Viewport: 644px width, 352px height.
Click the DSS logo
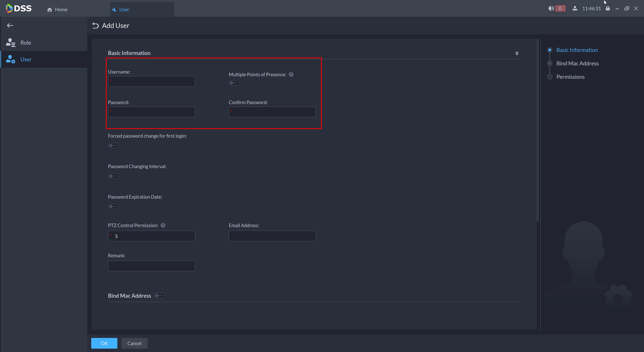pyautogui.click(x=19, y=9)
